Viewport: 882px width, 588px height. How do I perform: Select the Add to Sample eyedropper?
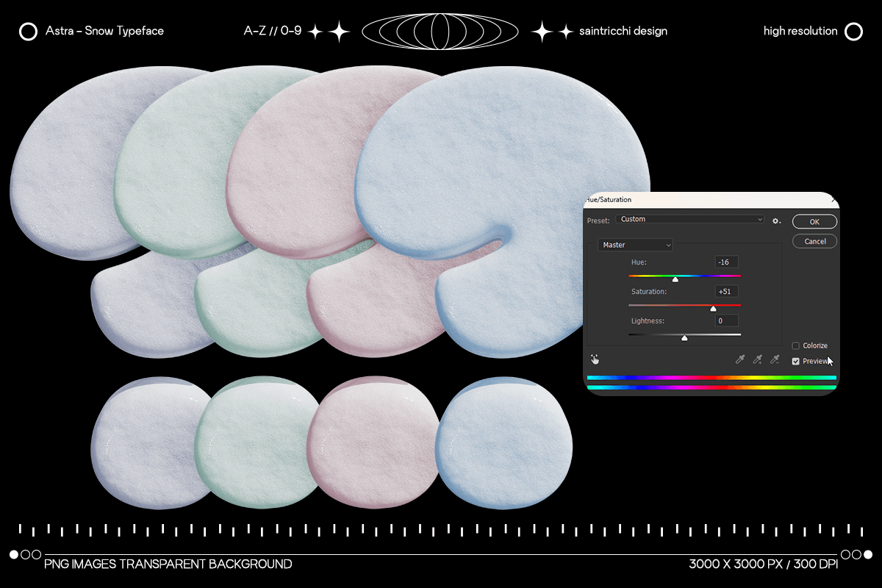pyautogui.click(x=757, y=359)
